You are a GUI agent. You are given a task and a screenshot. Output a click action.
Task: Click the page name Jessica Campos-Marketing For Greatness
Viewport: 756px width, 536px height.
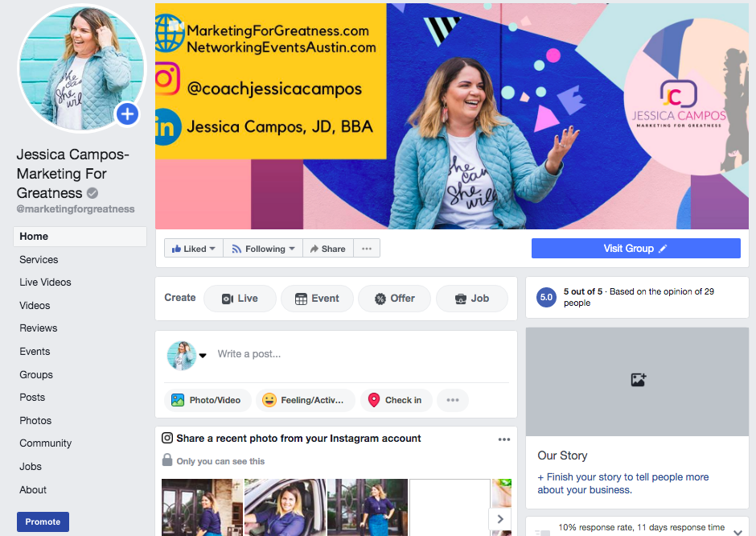pos(72,174)
